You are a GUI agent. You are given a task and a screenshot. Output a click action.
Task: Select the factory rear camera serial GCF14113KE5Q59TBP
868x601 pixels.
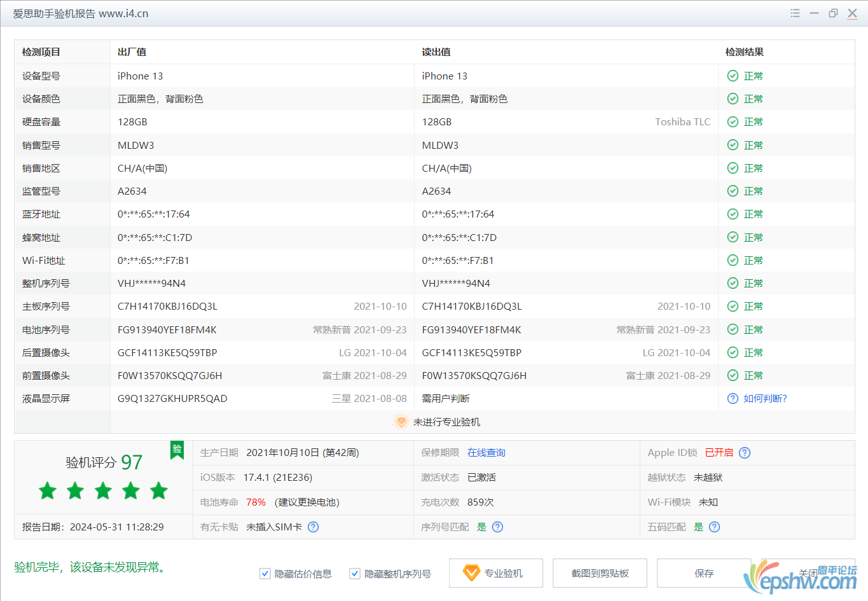point(167,352)
